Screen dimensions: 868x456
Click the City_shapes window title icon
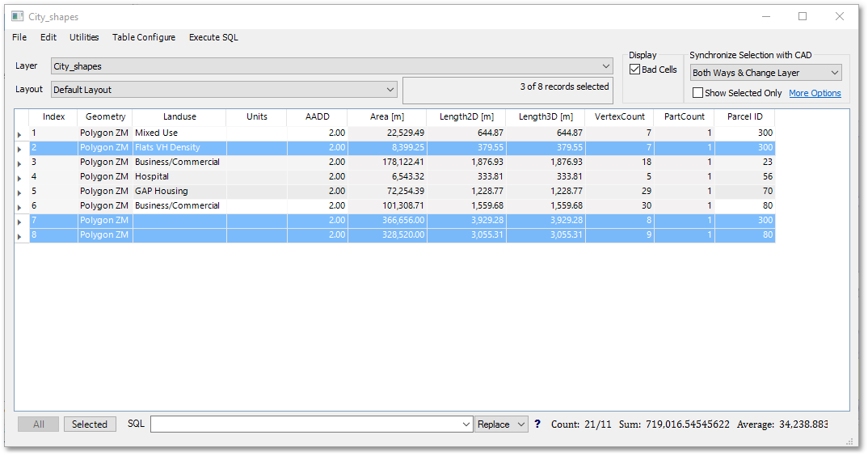coord(18,16)
